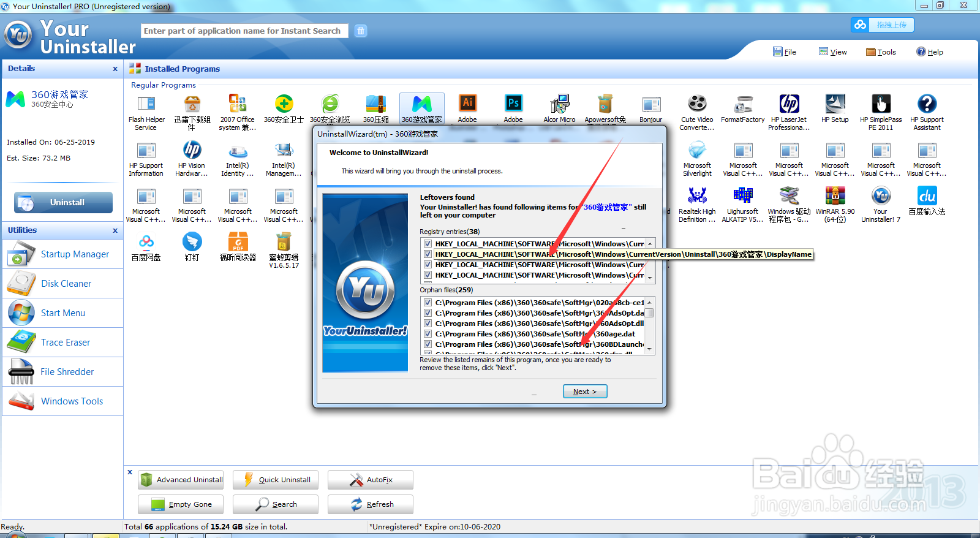Select the Intel(R) Identity program icon
The height and width of the screenshot is (538, 980).
(x=238, y=150)
